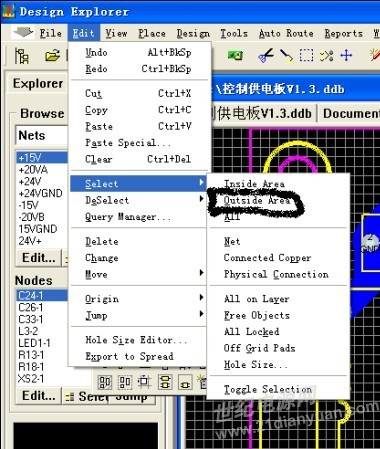
Task: Close the open Edit menu
Action: click(x=83, y=33)
